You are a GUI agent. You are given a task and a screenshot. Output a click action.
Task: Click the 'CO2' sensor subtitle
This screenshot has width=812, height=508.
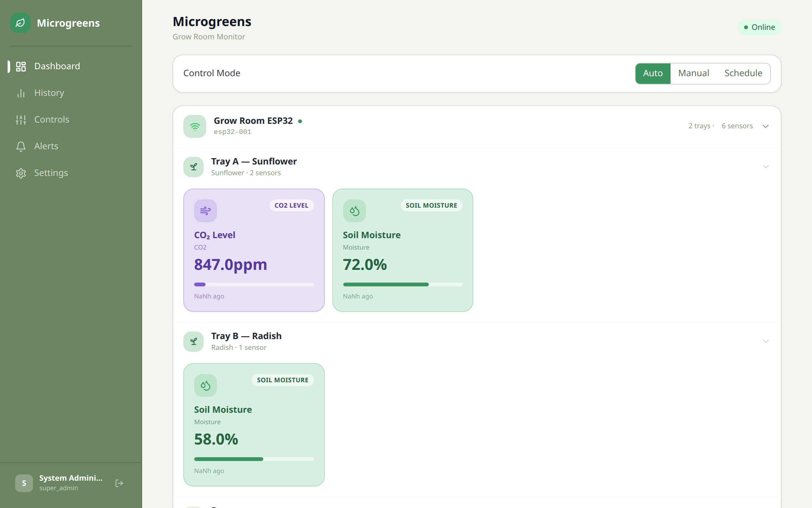[x=200, y=248]
